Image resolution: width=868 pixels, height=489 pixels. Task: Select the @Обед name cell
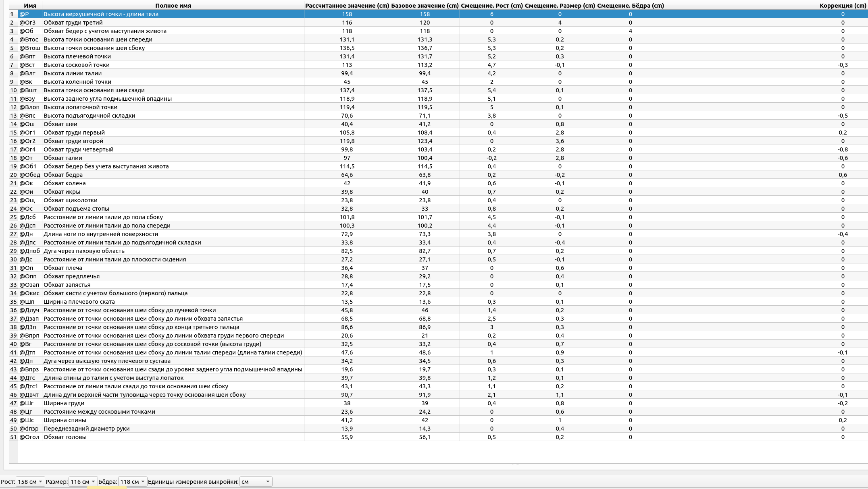tap(30, 175)
